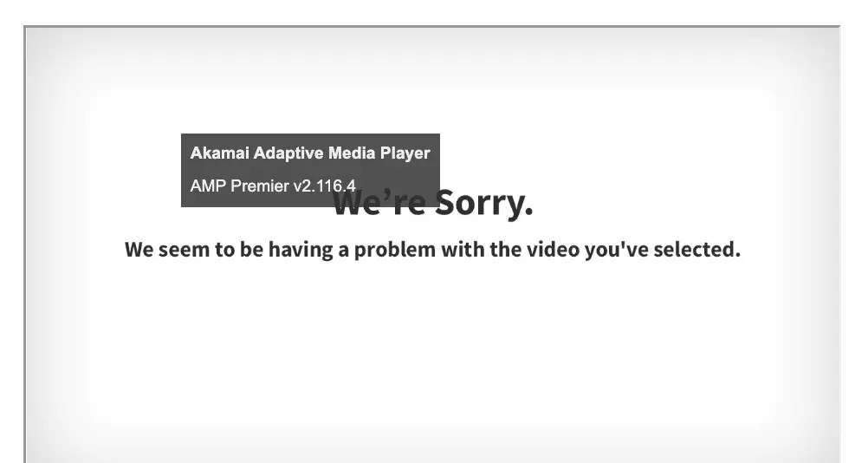Click blank player area above context menu
Screen dimensions: 868x463
tap(310, 83)
